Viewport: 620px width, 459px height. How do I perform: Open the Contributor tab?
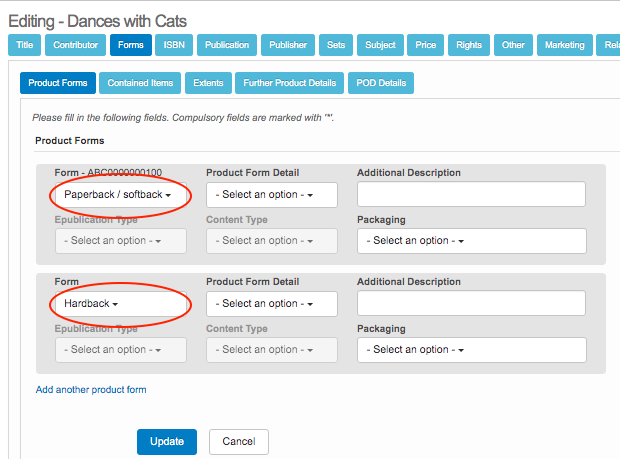tap(76, 45)
